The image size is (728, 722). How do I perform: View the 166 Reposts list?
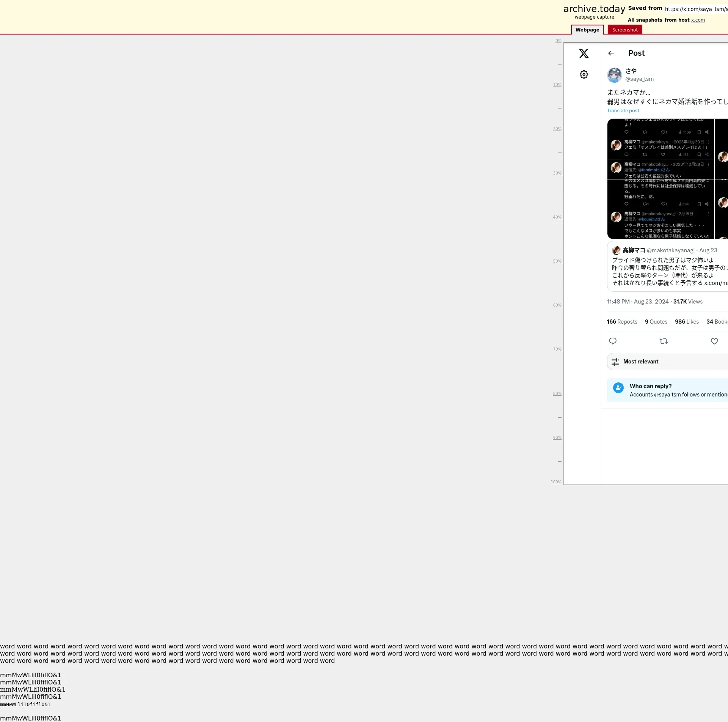pyautogui.click(x=622, y=322)
